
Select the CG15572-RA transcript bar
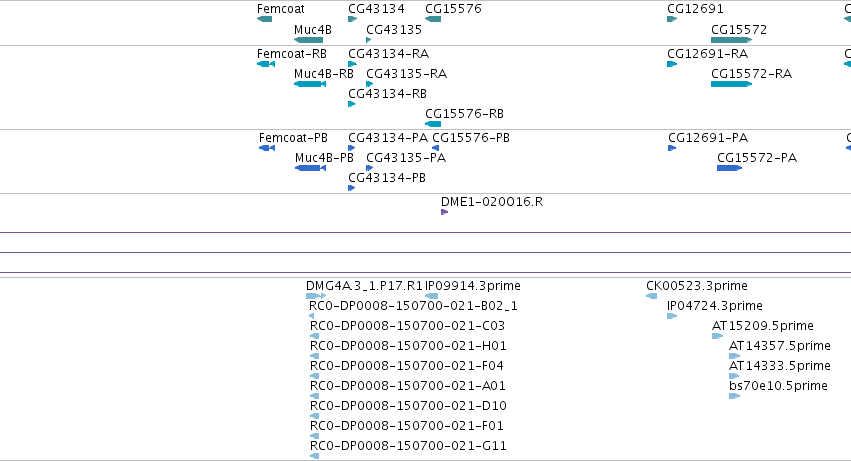tap(732, 84)
